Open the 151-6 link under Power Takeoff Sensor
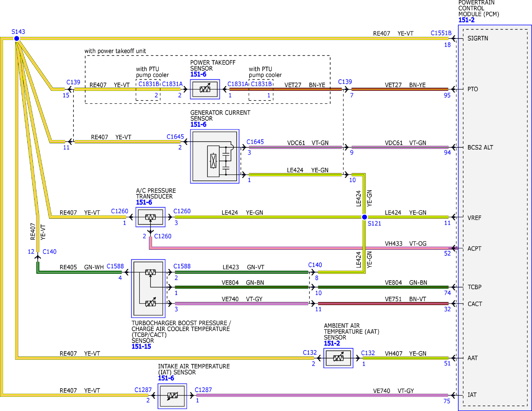Image resolution: width=532 pixels, height=411 pixels. coord(198,74)
